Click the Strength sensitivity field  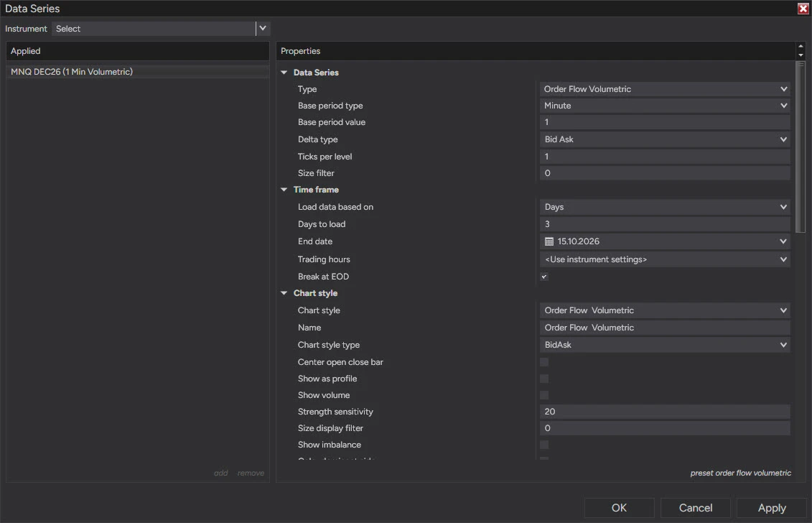(x=665, y=412)
